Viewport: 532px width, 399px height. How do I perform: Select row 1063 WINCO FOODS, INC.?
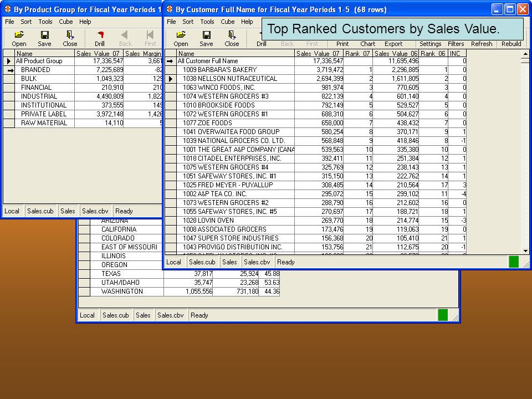click(315, 88)
